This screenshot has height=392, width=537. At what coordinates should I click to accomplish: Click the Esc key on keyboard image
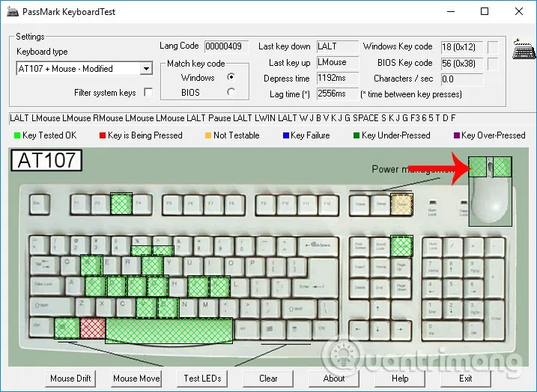coord(40,204)
